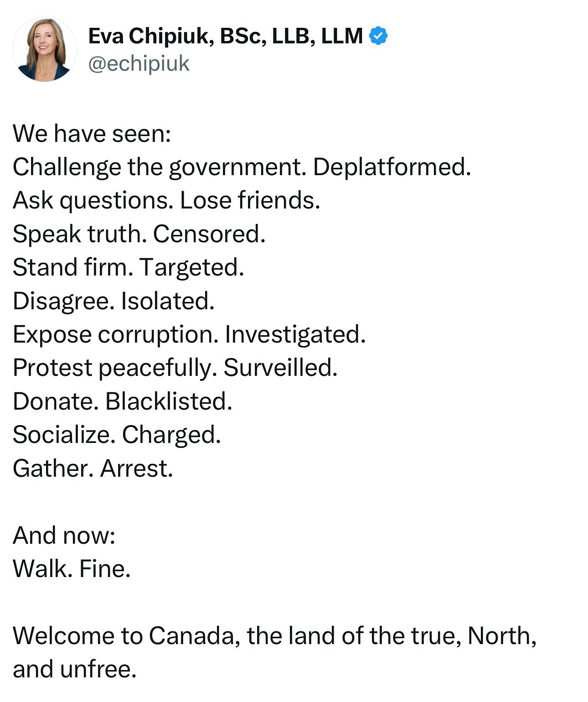Open Eva Chipiuk's profile photo

coord(45,50)
